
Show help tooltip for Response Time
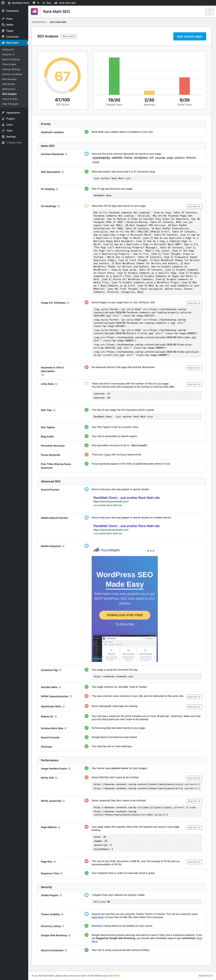[x=62, y=874]
